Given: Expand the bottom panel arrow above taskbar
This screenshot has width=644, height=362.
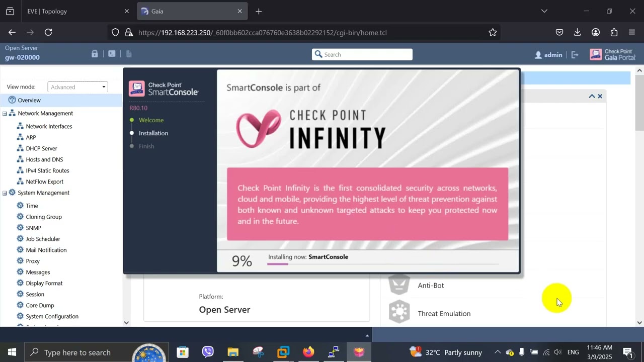Looking at the screenshot, I should 367,335.
